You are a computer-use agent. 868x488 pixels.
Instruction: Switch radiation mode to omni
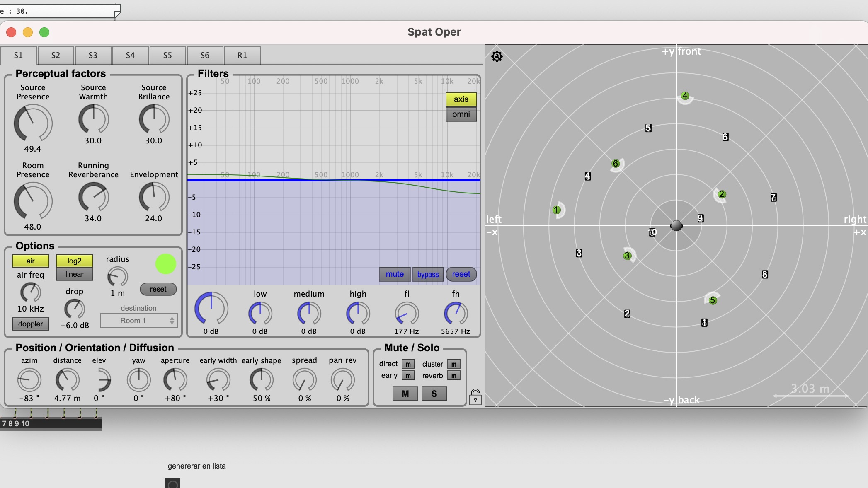tap(461, 114)
